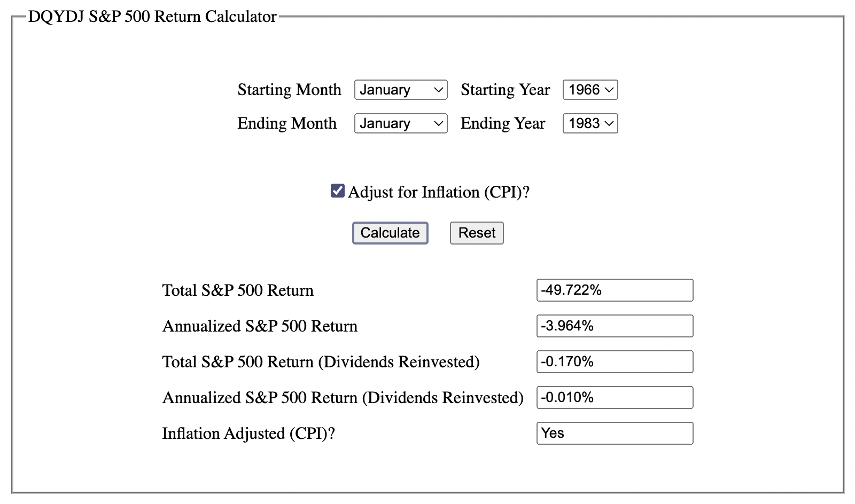Open the Ending Month dropdown
The width and height of the screenshot is (855, 504).
click(401, 123)
